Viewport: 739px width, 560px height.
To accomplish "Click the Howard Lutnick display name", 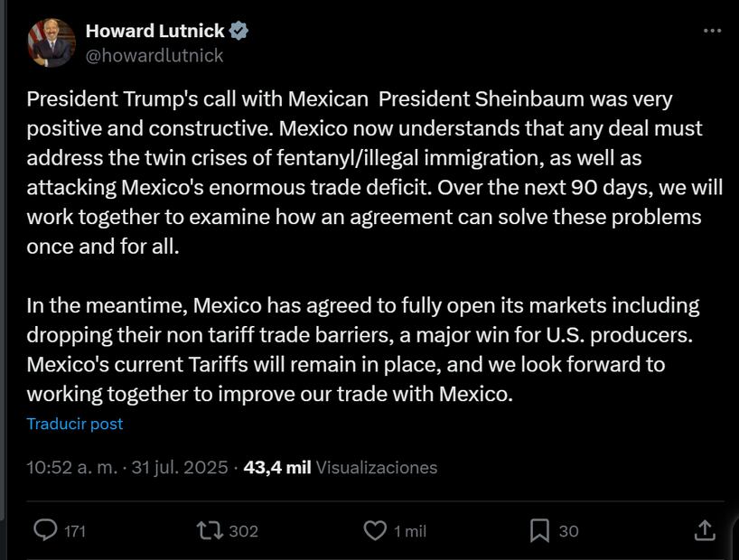I will click(x=154, y=31).
